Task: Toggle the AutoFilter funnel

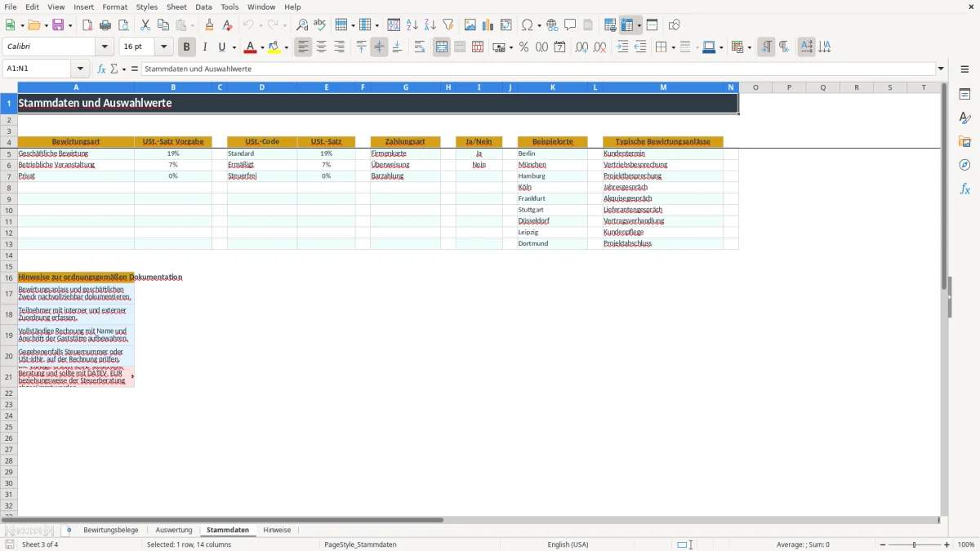Action: (448, 25)
